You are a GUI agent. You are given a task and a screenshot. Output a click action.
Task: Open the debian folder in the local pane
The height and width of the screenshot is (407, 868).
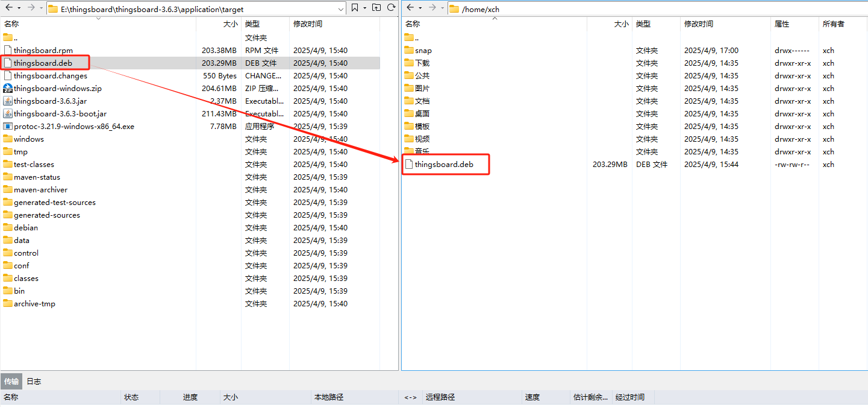[x=27, y=227]
